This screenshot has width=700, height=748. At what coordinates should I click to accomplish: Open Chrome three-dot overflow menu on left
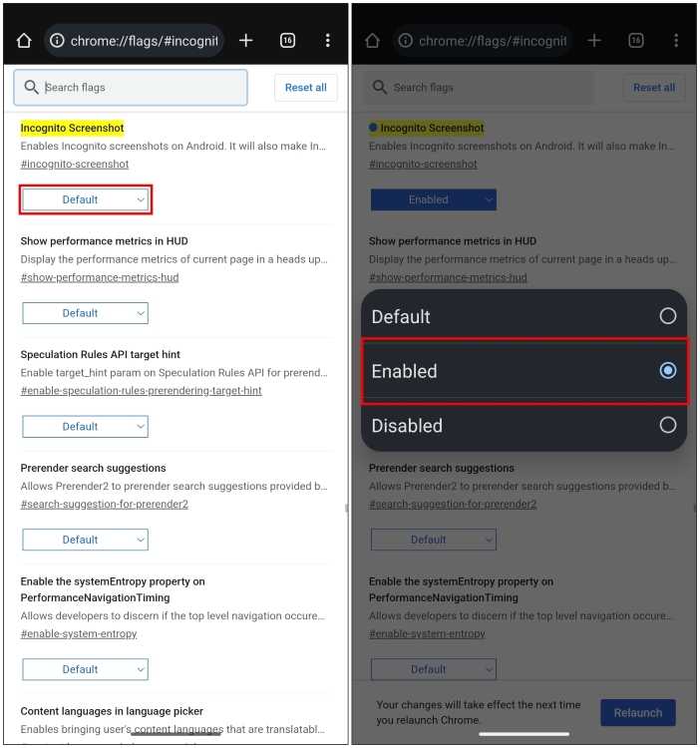[x=327, y=41]
